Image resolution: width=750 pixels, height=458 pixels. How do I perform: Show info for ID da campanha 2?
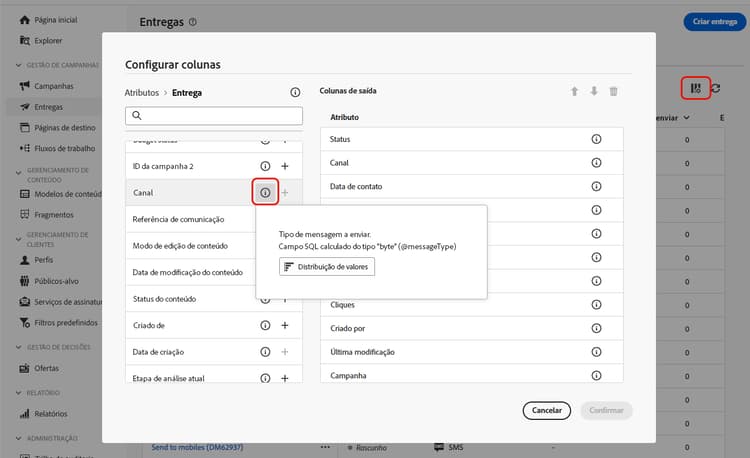coord(265,166)
